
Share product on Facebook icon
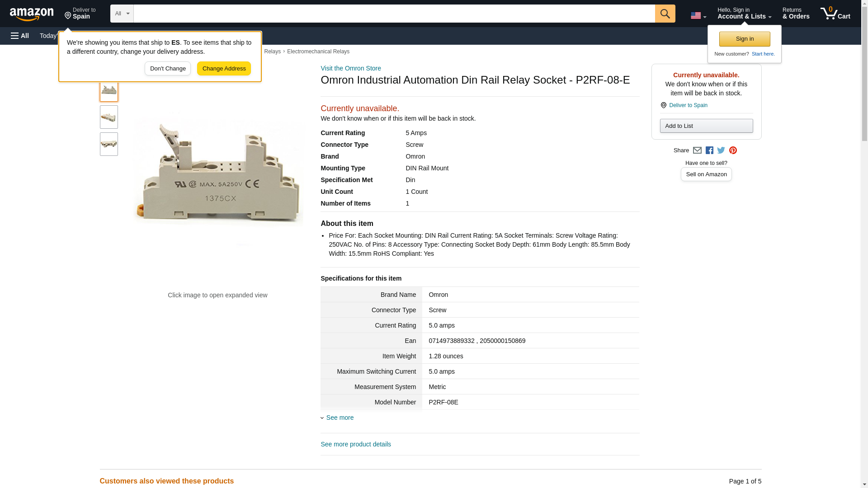pos(709,150)
